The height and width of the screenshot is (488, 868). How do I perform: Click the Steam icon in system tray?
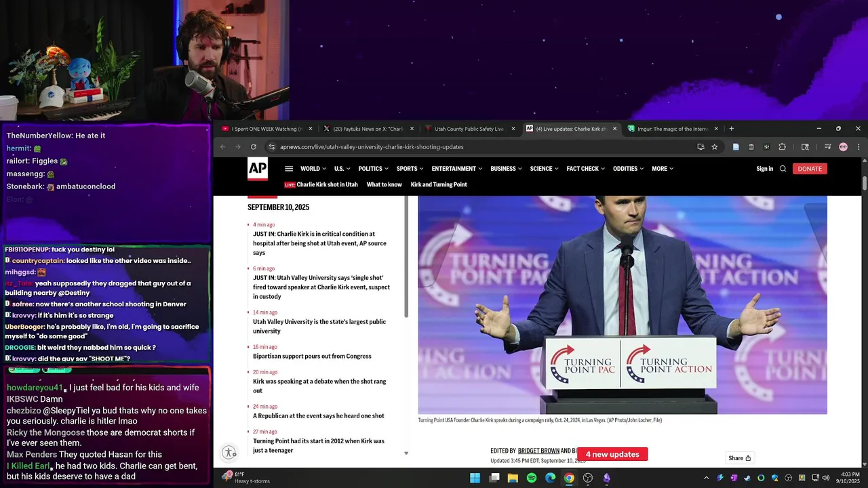(747, 478)
